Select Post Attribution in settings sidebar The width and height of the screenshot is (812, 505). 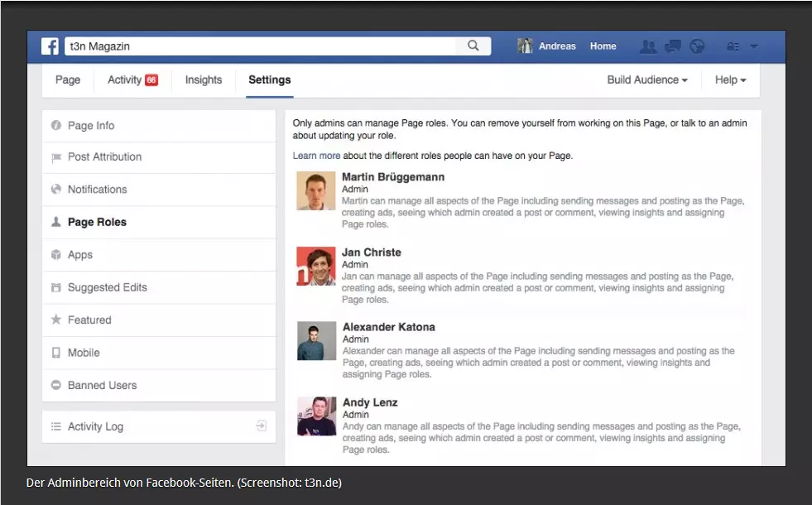click(x=104, y=157)
